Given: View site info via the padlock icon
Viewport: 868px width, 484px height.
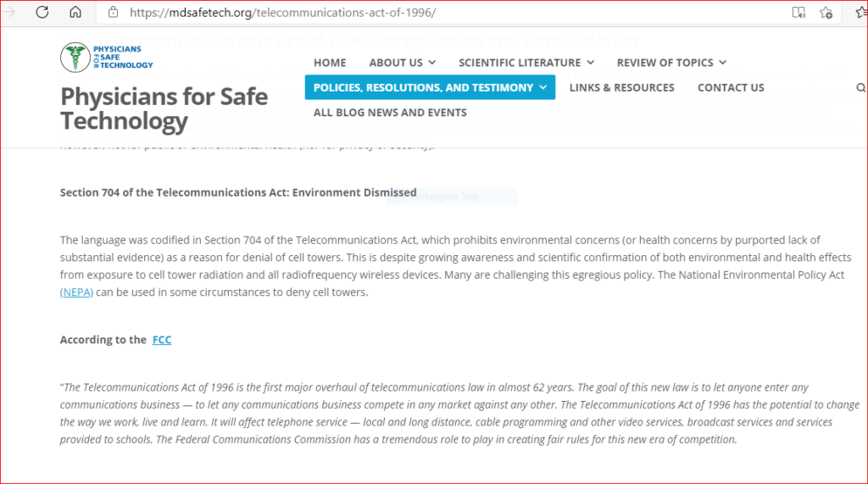Looking at the screenshot, I should (113, 12).
